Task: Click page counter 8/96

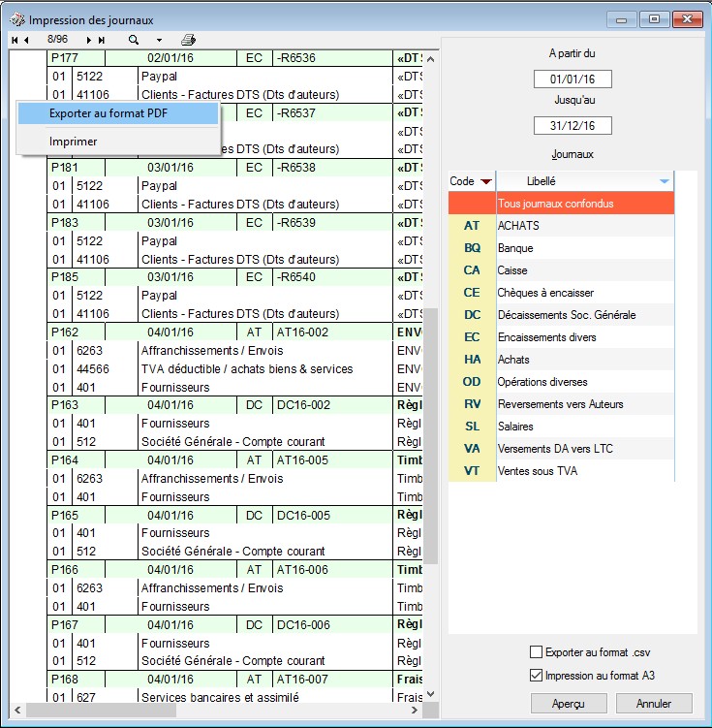Action: 57,40
